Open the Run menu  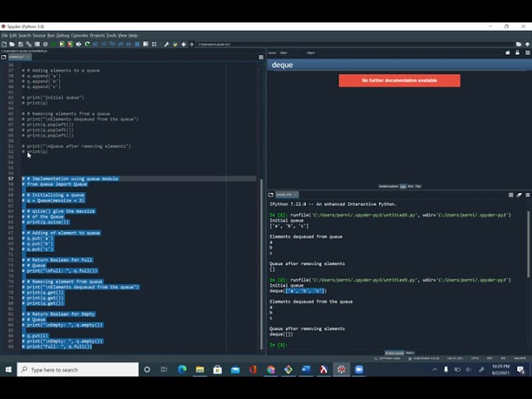[51, 35]
